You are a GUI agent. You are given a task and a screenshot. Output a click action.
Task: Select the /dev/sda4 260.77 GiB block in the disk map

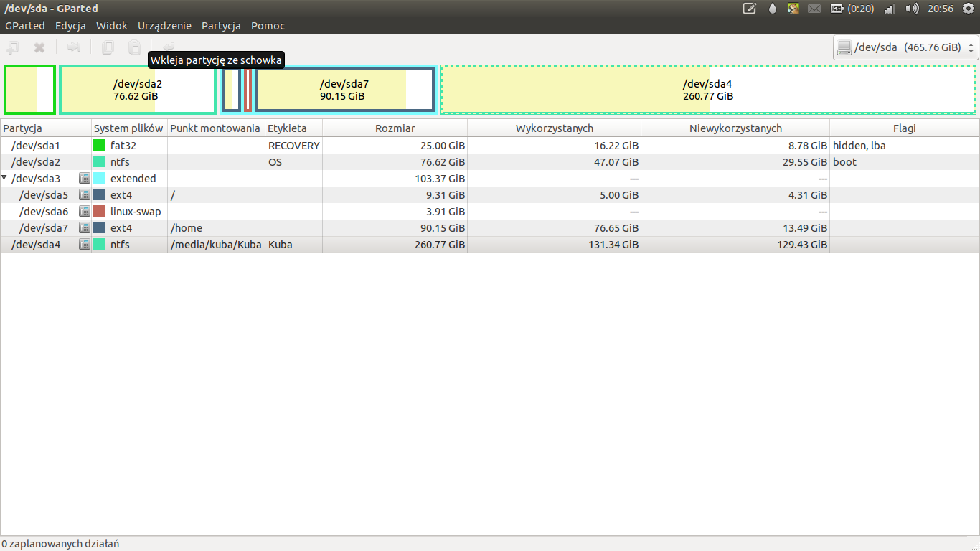(708, 89)
